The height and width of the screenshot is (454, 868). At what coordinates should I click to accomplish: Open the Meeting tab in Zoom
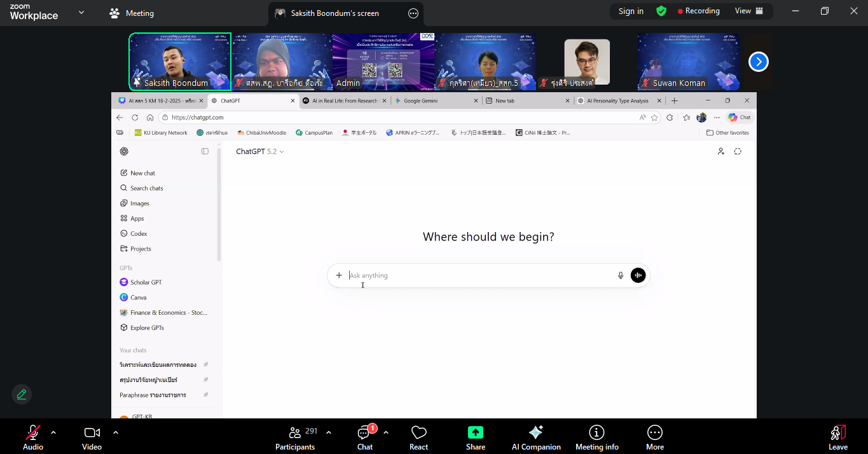point(132,13)
